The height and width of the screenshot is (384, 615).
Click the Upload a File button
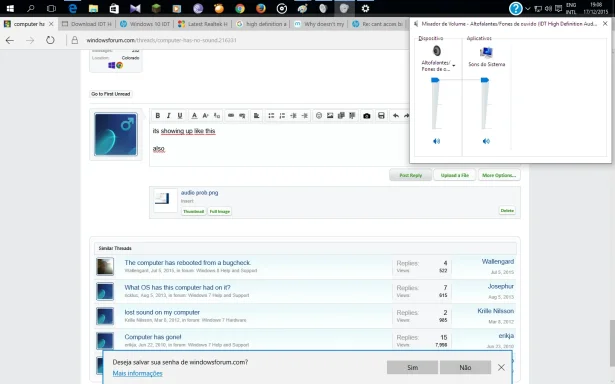[455, 175]
